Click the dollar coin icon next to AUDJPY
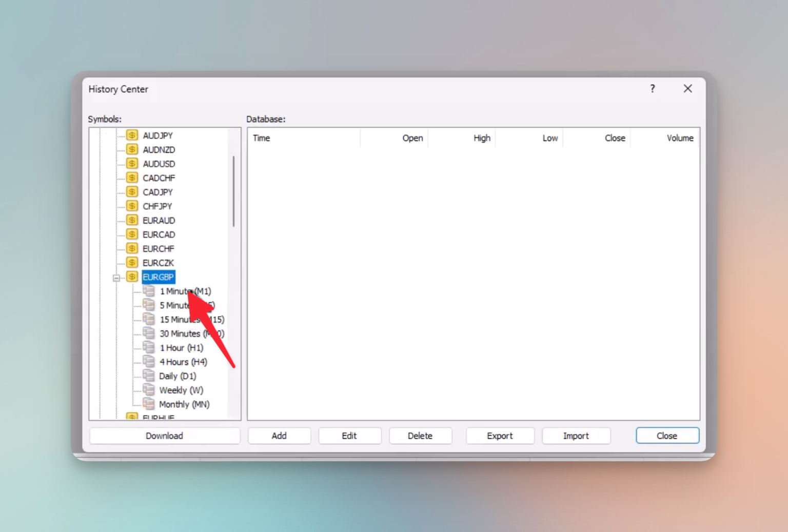The height and width of the screenshot is (532, 788). coord(132,135)
